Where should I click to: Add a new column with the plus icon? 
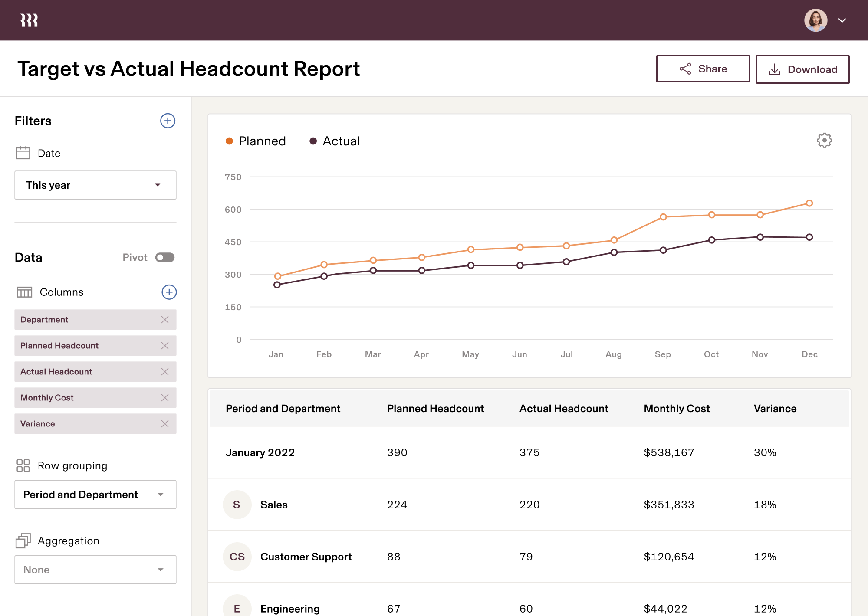tap(169, 292)
